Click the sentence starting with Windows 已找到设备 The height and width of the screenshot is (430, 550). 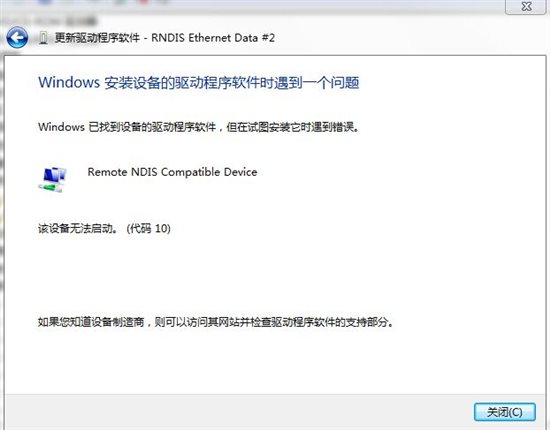click(x=199, y=127)
